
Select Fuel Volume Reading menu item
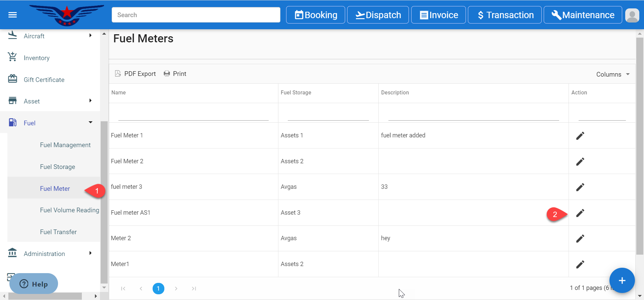coord(69,210)
